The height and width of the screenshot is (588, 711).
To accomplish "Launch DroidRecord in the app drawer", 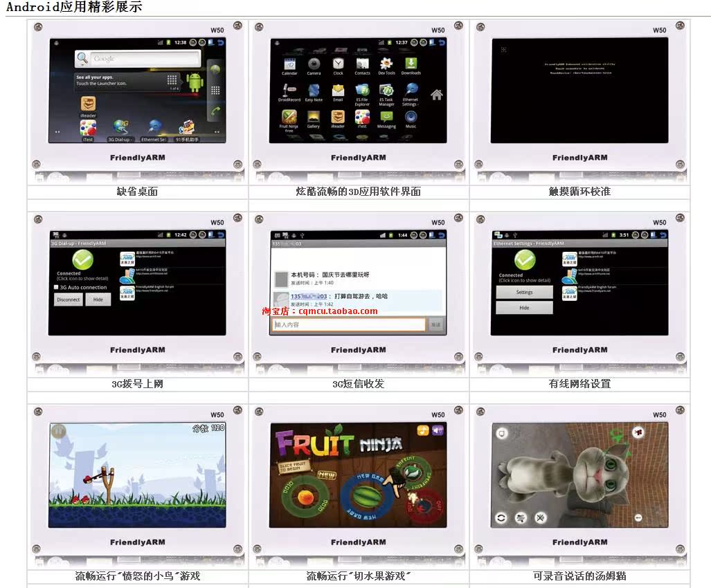I will click(290, 93).
